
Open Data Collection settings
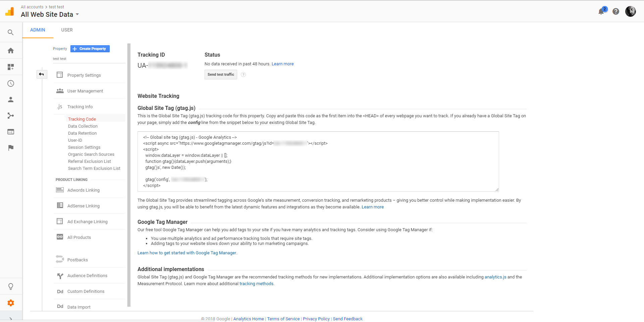[x=83, y=126]
